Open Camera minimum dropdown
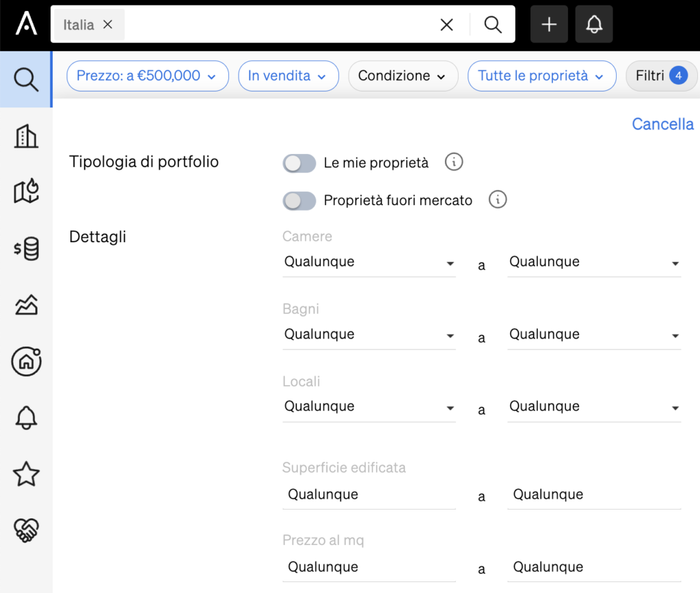This screenshot has width=700, height=593. 369,262
